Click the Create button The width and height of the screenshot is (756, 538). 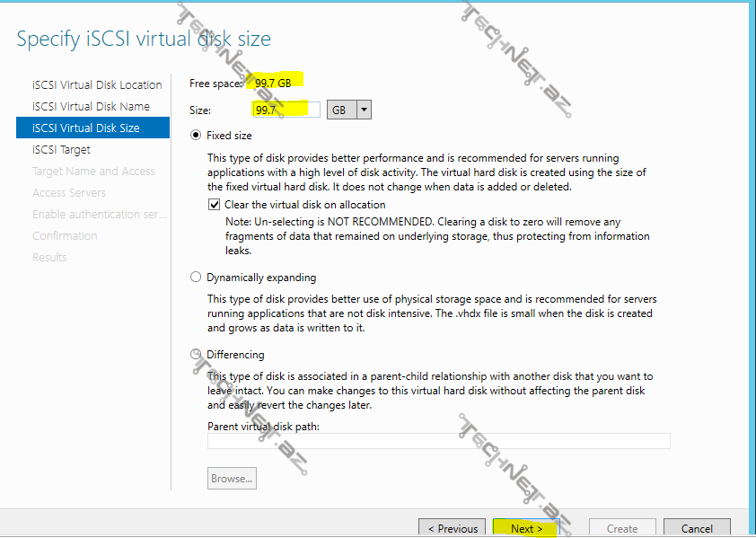point(622,528)
